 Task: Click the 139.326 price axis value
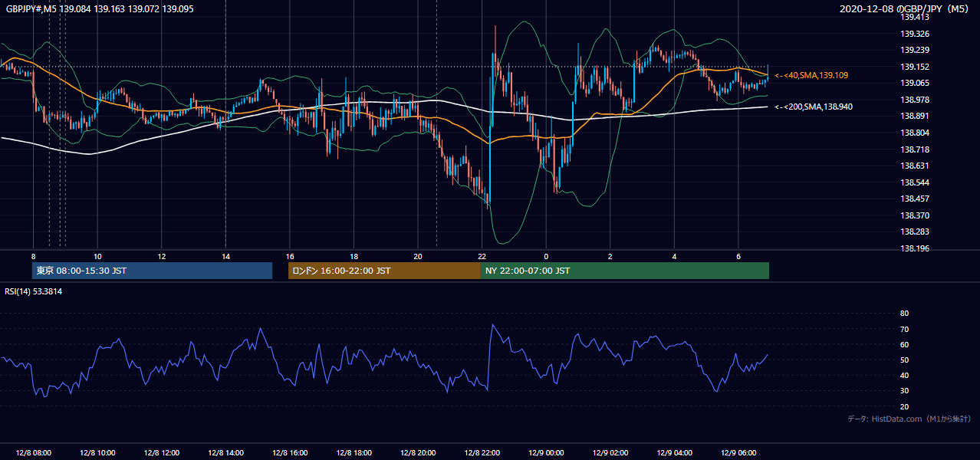[x=915, y=34]
